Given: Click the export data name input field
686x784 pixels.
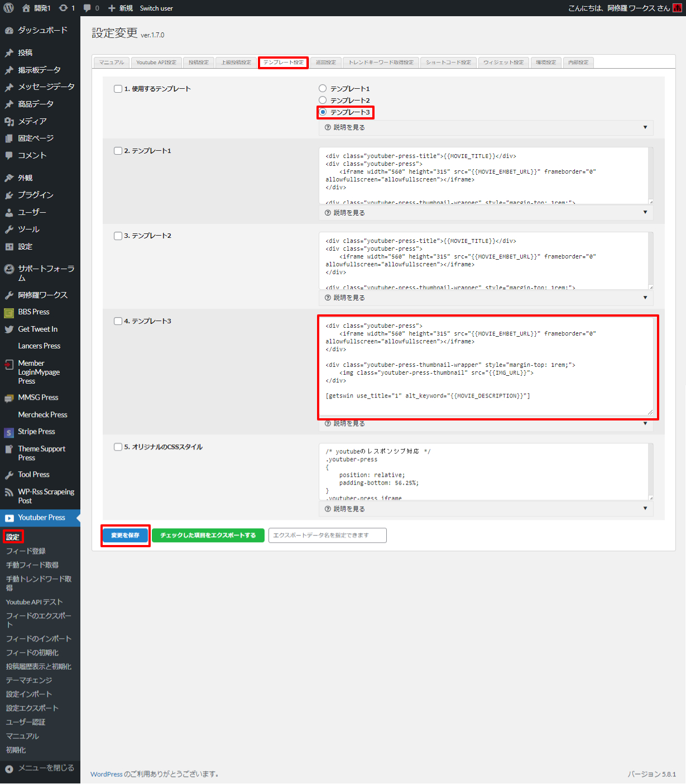Looking at the screenshot, I should (327, 536).
